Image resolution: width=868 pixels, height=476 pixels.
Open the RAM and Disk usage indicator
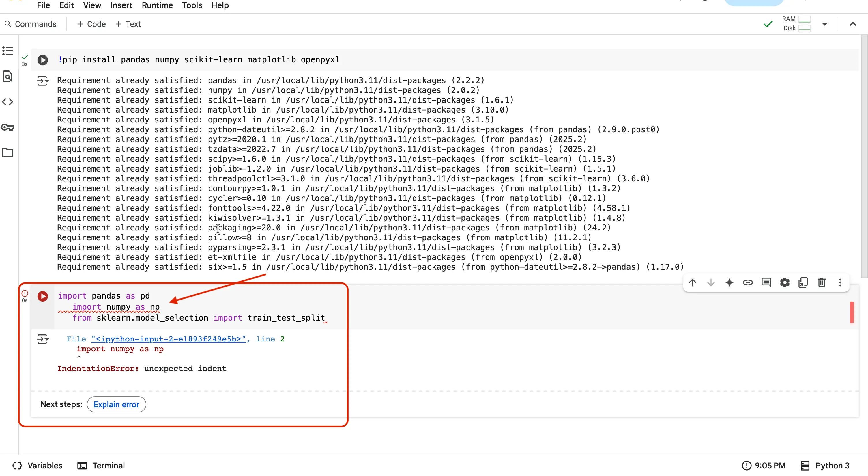point(796,24)
